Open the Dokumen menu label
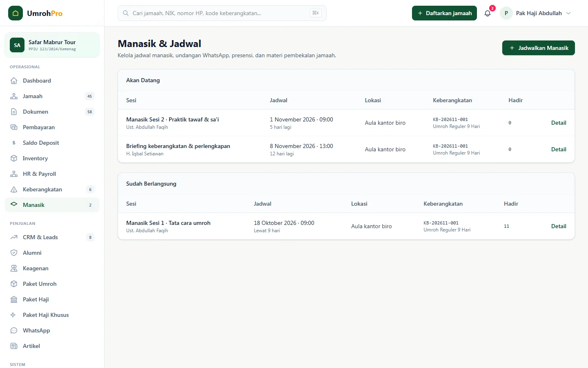Image resolution: width=588 pixels, height=368 pixels. click(x=36, y=112)
